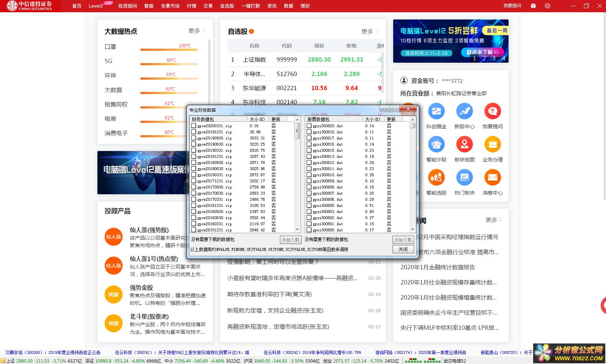Check gpsz300820.dat in the 股票数据包 list

[x=309, y=126]
